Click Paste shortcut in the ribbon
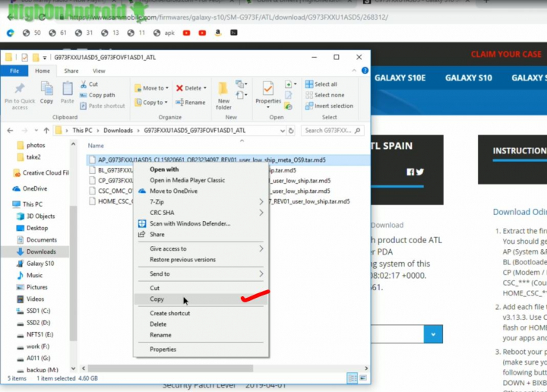This screenshot has width=547, height=392. point(103,106)
